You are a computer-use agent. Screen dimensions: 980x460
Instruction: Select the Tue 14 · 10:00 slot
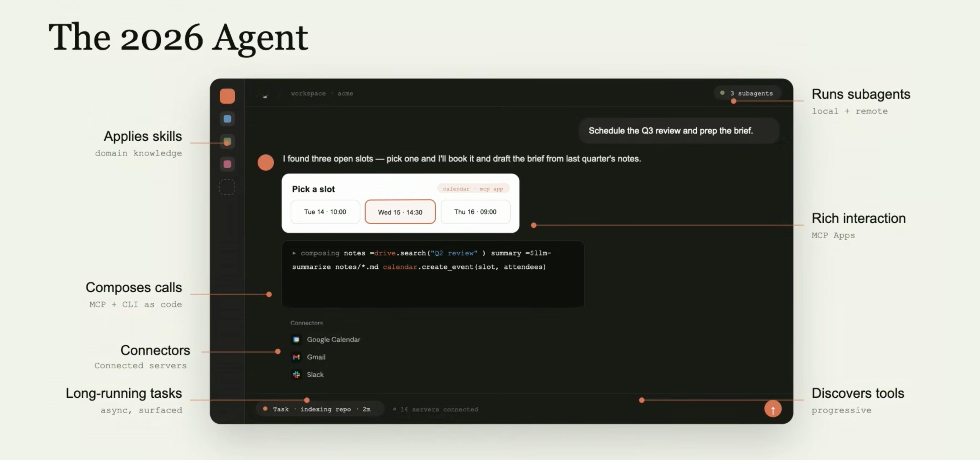325,212
